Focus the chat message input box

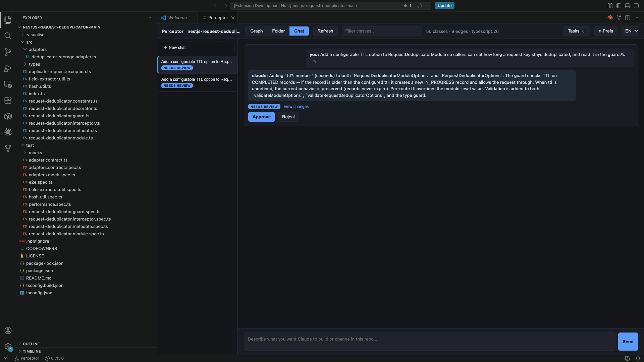pyautogui.click(x=429, y=342)
